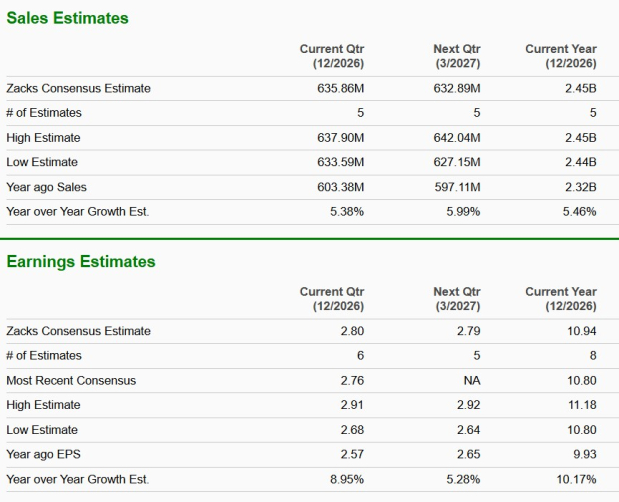The image size is (619, 502).
Task: Click sales Low Estimate 633.59M
Action: click(x=341, y=162)
